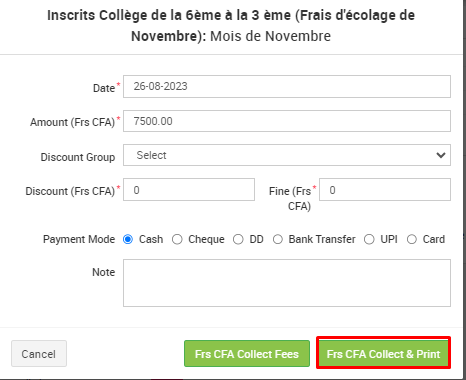This screenshot has width=466, height=380.
Task: Select Card as payment mode
Action: pyautogui.click(x=412, y=239)
